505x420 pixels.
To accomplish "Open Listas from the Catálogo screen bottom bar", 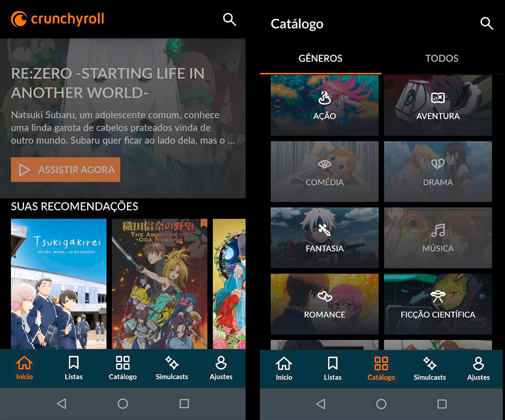I will [x=333, y=369].
